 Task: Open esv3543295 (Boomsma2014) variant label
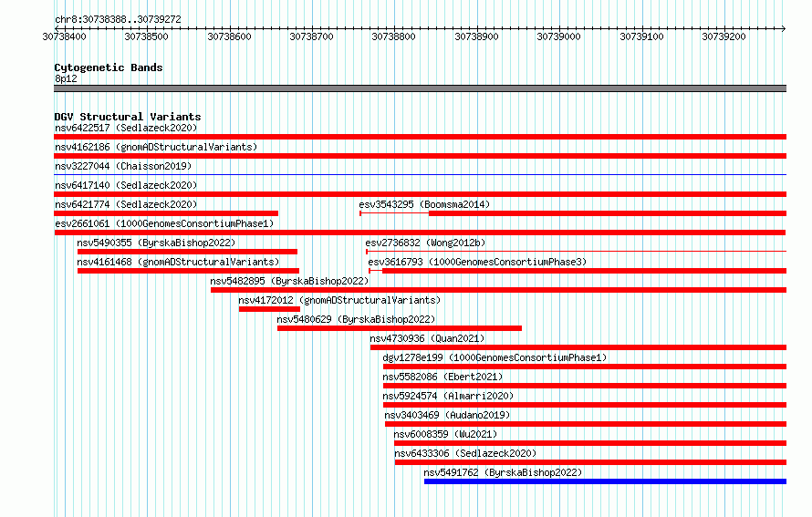pyautogui.click(x=424, y=204)
